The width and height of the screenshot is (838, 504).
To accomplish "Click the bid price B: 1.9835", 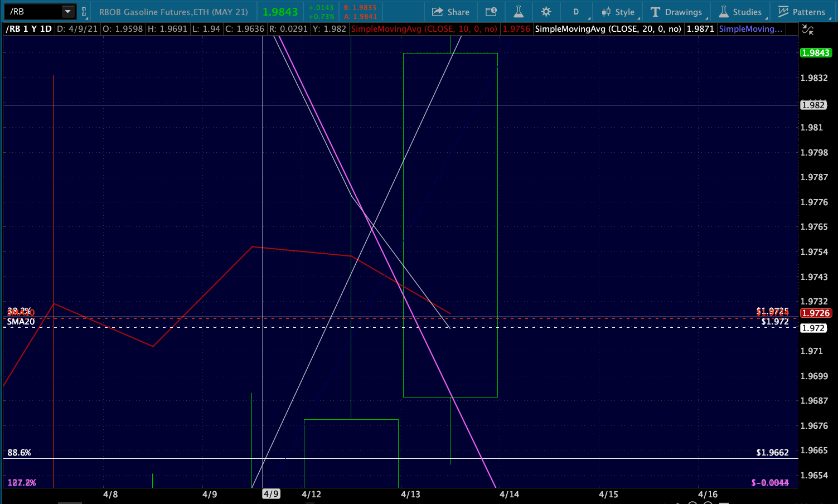I will [x=360, y=8].
